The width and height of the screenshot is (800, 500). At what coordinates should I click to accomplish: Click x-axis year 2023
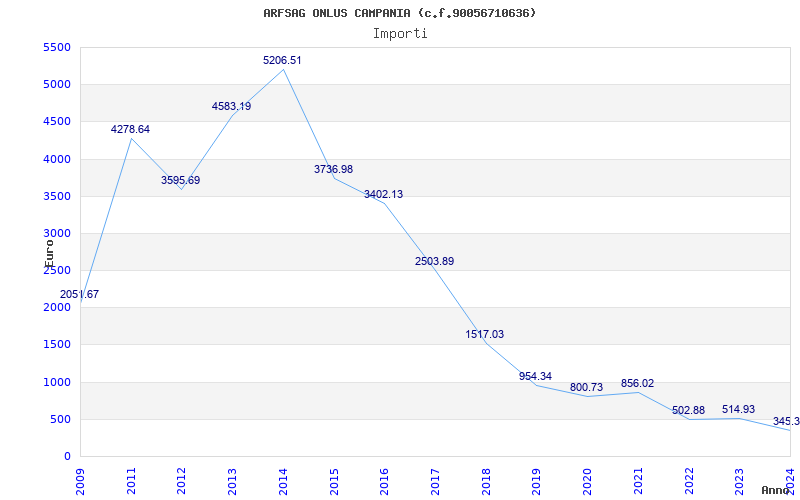pos(739,482)
